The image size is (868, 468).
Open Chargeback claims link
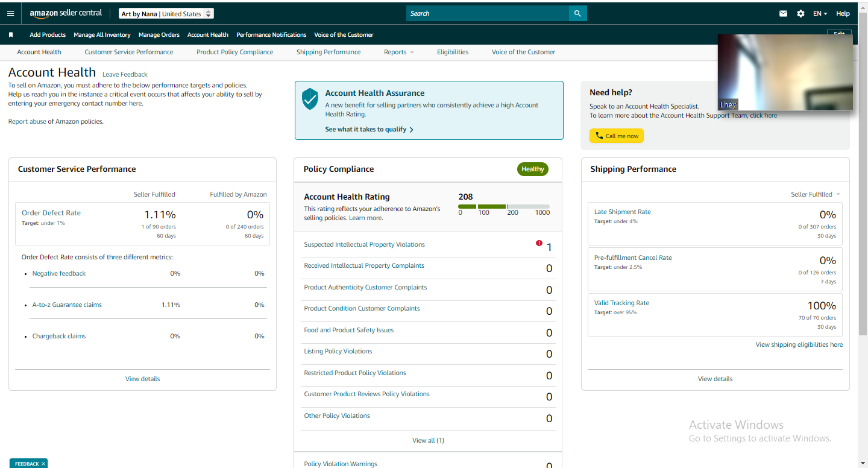pyautogui.click(x=59, y=337)
